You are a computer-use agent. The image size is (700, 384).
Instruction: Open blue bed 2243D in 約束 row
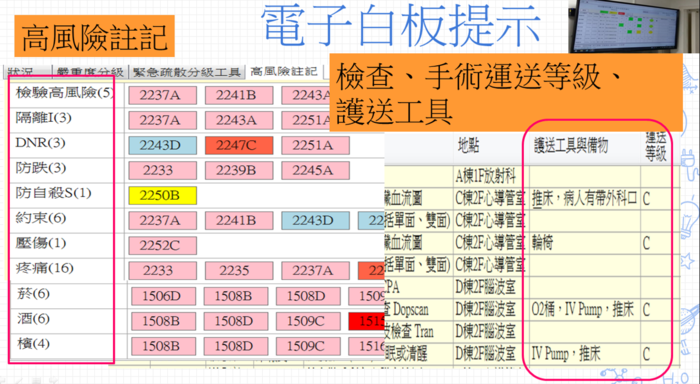[x=315, y=221]
